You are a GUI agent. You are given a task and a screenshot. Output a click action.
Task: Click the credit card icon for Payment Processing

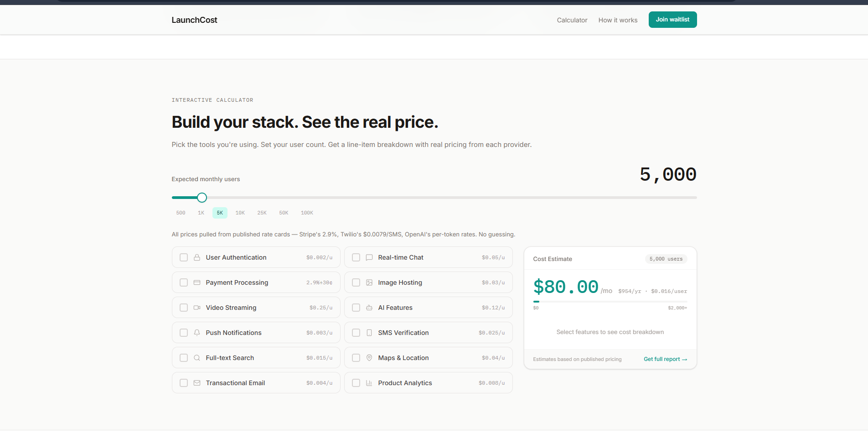(x=197, y=282)
